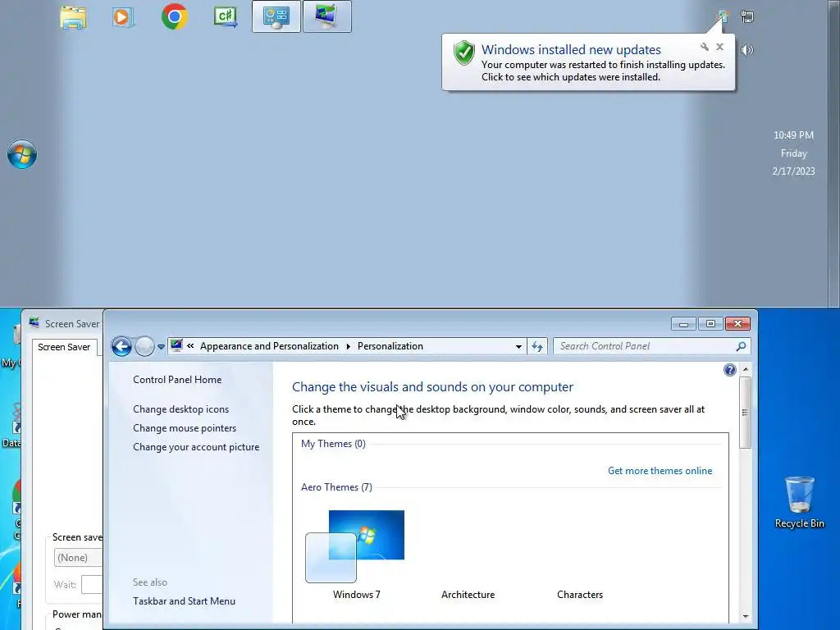Click the green shield update icon
This screenshot has height=630, width=840.
[x=464, y=52]
